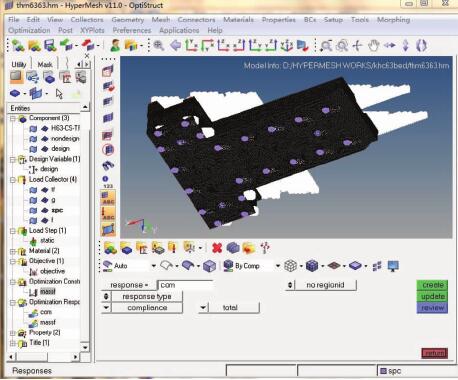Expand the Material (2) tree node

click(13, 251)
